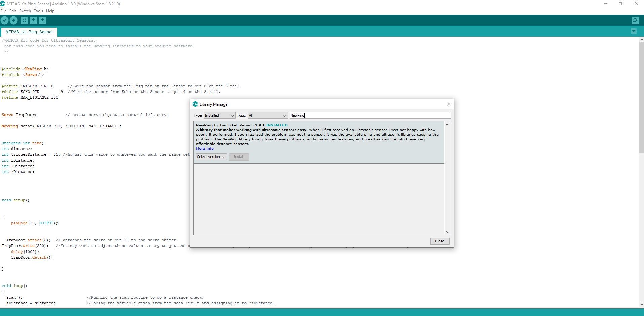The width and height of the screenshot is (644, 316).
Task: Click the Upload arrow icon
Action: tap(13, 20)
